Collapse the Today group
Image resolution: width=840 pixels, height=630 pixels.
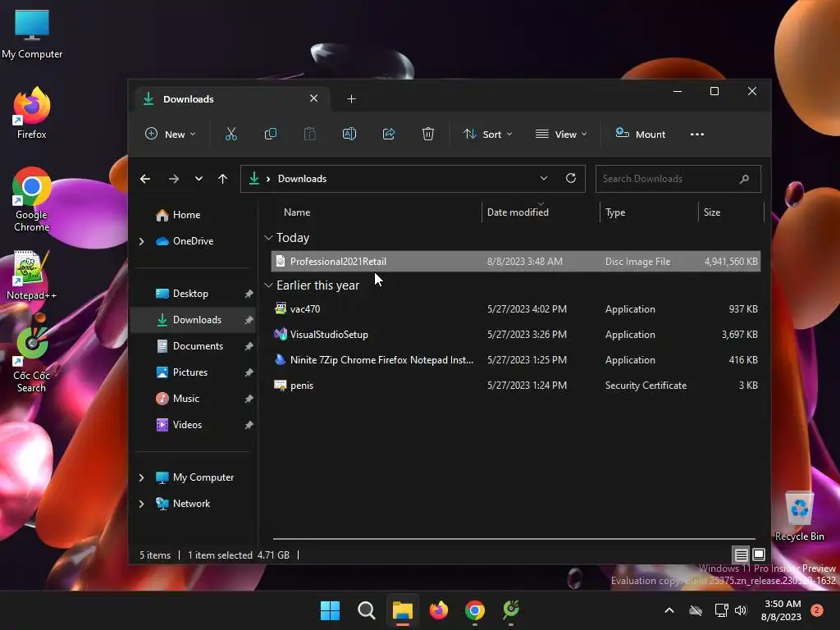point(268,238)
